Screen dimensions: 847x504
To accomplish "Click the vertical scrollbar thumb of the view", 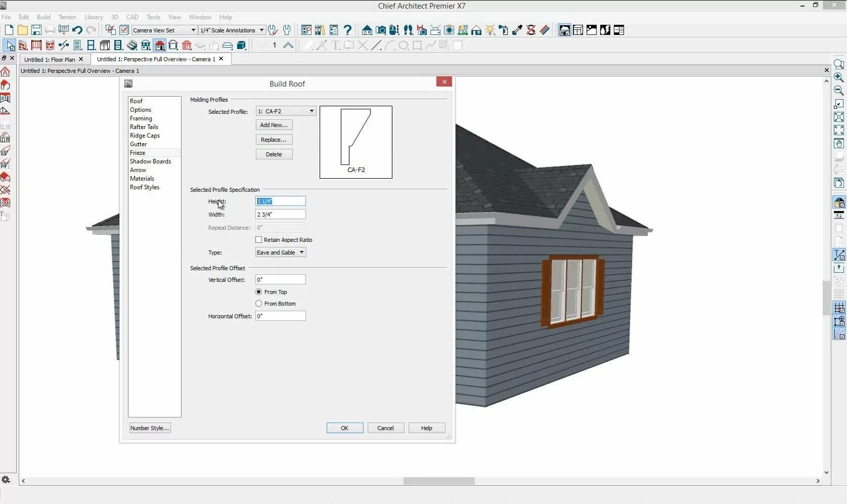I will click(x=826, y=299).
